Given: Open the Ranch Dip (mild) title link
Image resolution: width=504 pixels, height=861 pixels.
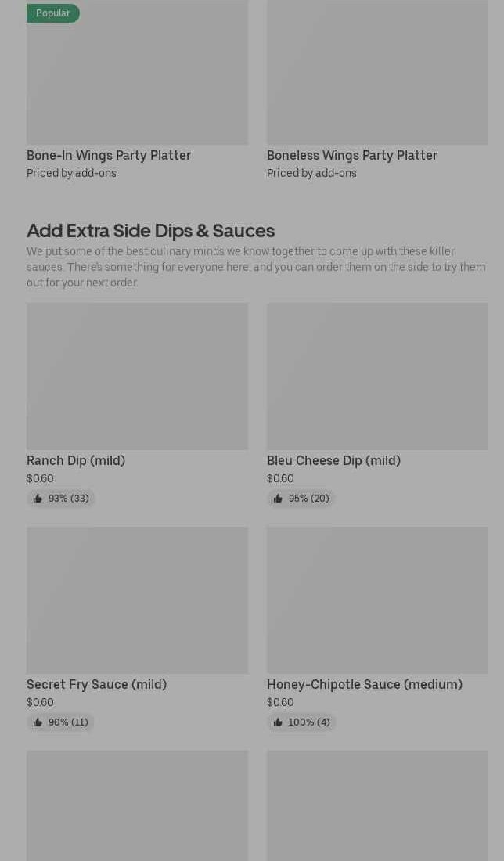Looking at the screenshot, I should pos(76,460).
